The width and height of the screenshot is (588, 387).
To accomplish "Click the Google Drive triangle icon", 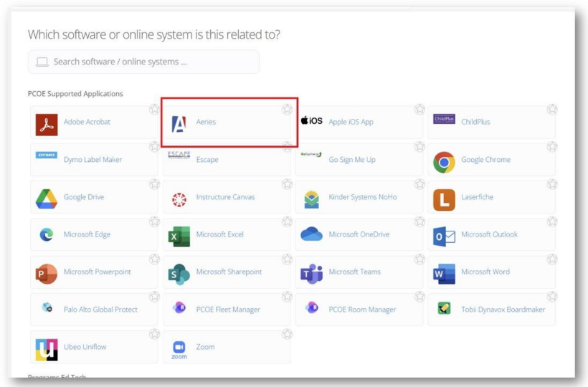I will [x=47, y=199].
